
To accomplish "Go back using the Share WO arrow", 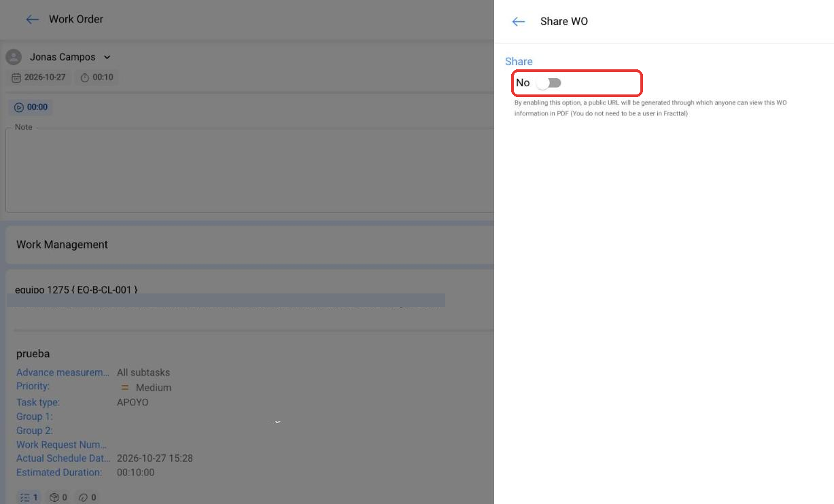I will click(x=519, y=22).
